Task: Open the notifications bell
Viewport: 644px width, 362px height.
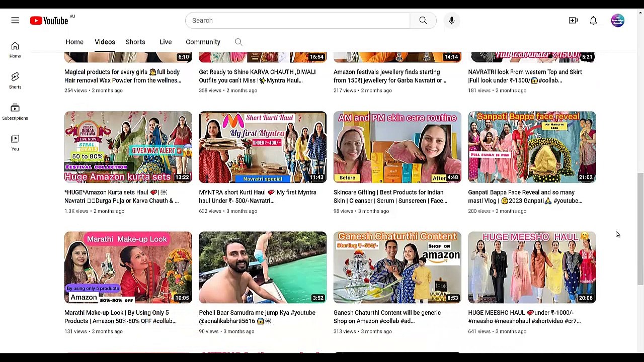Action: (x=593, y=21)
